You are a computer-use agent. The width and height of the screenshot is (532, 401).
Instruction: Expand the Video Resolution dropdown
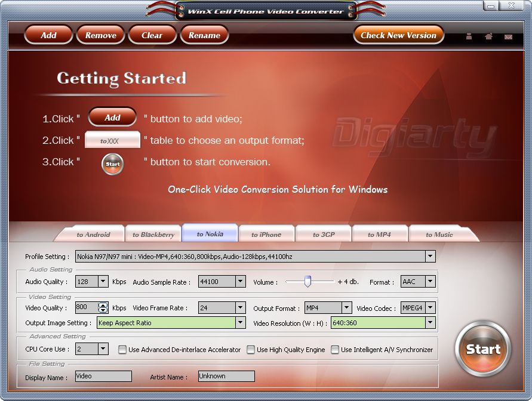pyautogui.click(x=430, y=322)
